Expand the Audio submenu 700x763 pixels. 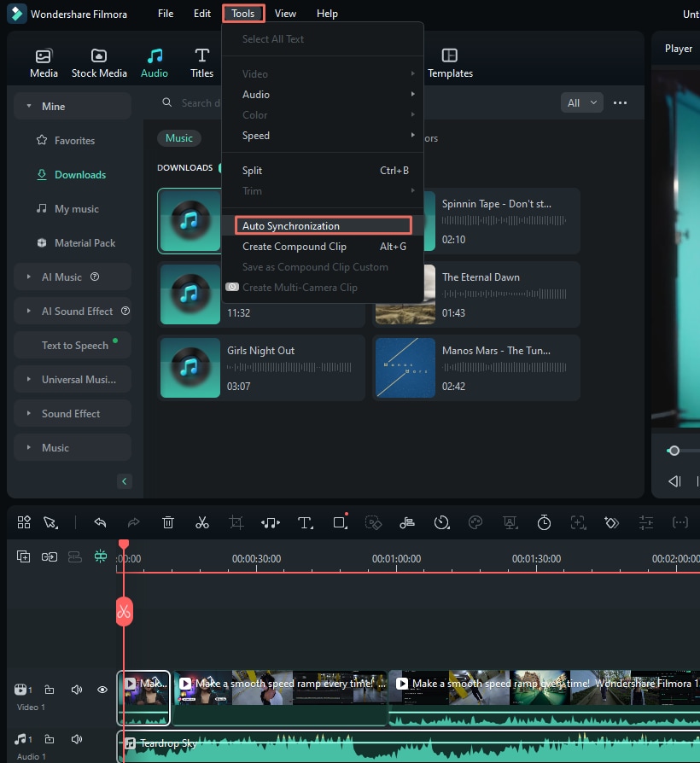tap(323, 95)
